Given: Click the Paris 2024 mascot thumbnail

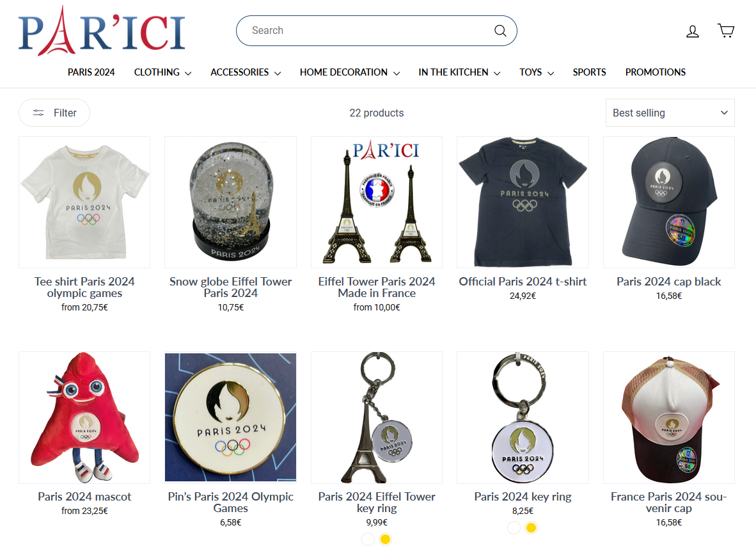Looking at the screenshot, I should point(84,418).
